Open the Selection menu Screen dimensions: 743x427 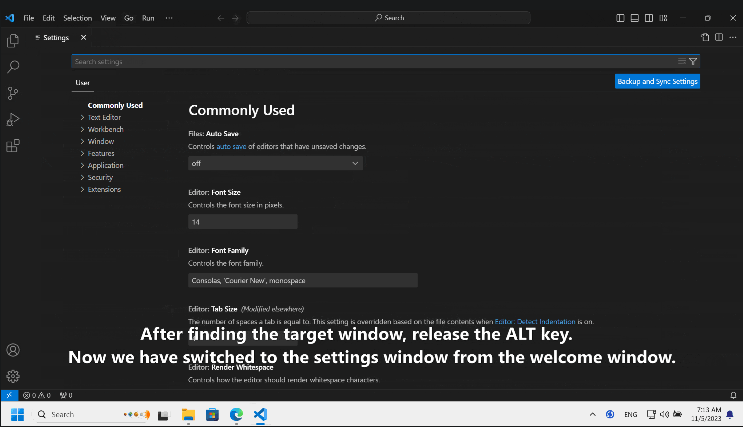(78, 18)
